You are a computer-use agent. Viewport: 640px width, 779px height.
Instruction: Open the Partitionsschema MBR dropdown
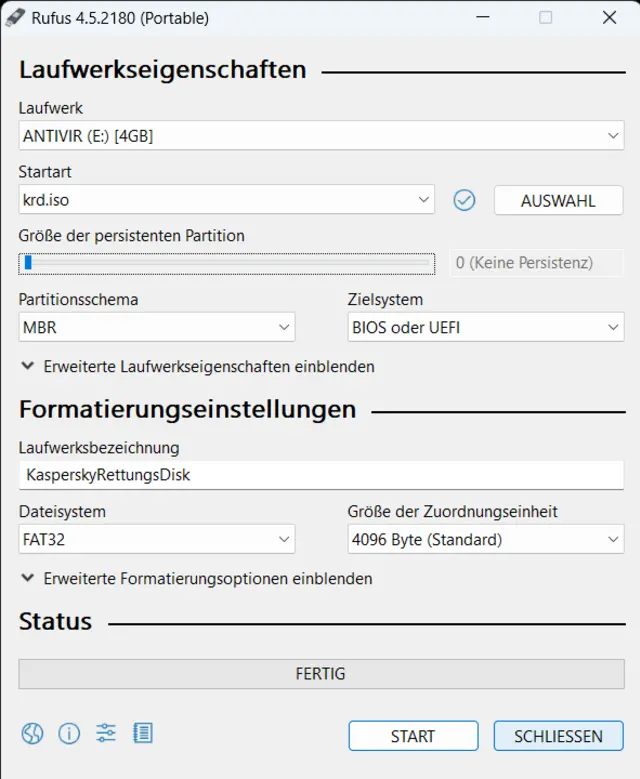[157, 327]
